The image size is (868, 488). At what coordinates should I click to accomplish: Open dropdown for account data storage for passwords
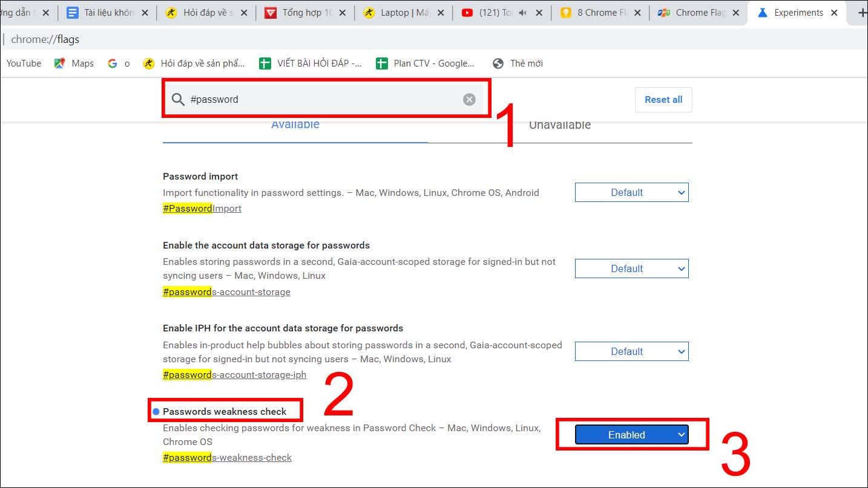pos(631,268)
